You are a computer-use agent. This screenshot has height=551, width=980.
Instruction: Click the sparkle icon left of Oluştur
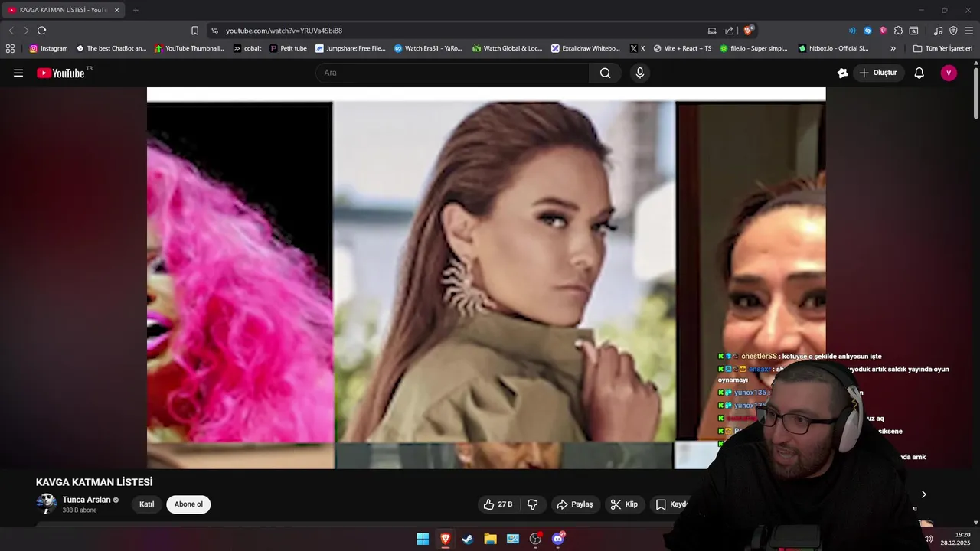(842, 73)
